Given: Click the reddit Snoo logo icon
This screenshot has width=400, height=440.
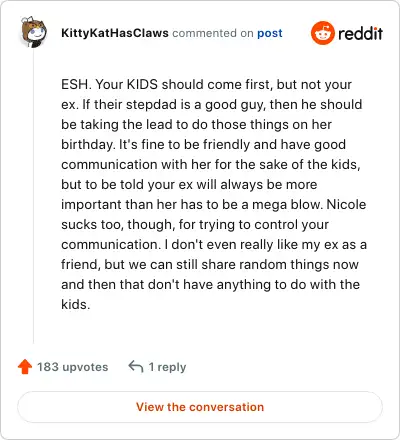Looking at the screenshot, I should pos(322,33).
